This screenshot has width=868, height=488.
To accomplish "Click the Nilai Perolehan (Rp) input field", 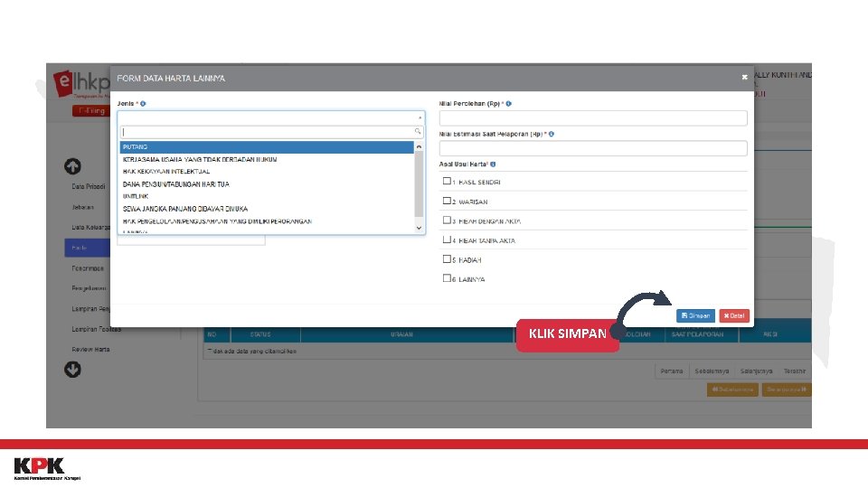I will tap(593, 117).
